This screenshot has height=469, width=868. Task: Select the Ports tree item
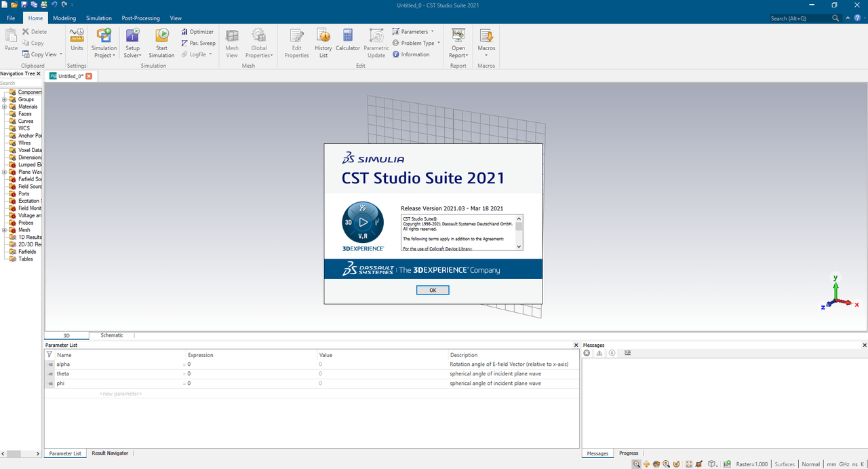(24, 193)
